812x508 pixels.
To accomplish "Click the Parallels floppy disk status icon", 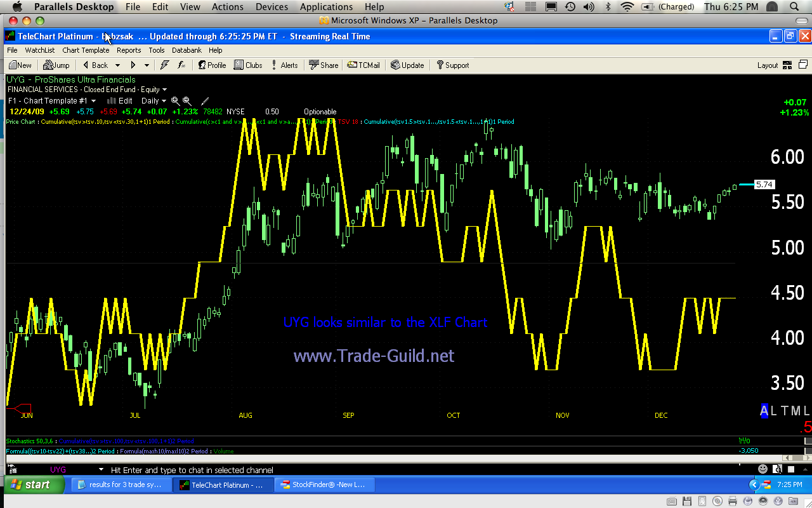I will pos(686,502).
